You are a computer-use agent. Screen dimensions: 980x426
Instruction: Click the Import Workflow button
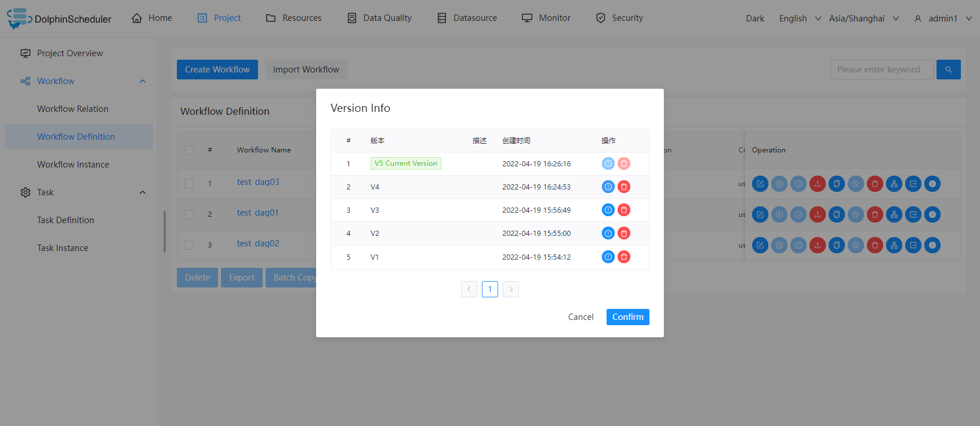coord(306,70)
